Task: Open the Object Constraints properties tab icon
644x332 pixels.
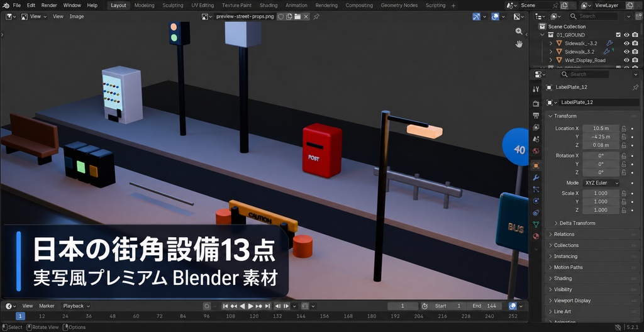Action: click(536, 213)
